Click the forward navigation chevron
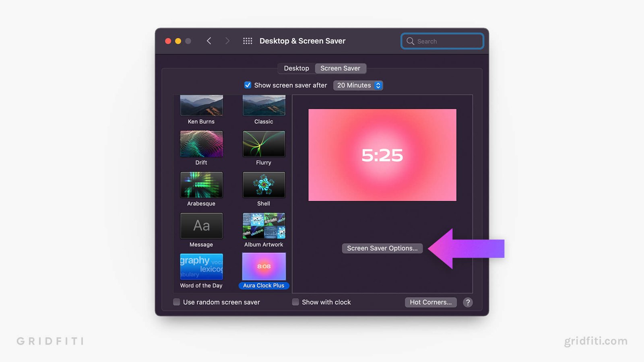The height and width of the screenshot is (362, 644). tap(227, 41)
